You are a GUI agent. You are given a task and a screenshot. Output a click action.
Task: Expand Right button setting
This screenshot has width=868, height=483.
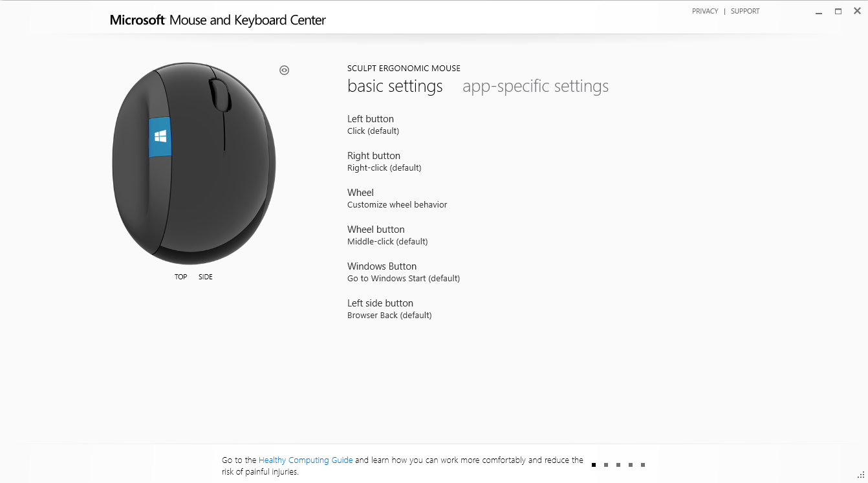pos(384,162)
